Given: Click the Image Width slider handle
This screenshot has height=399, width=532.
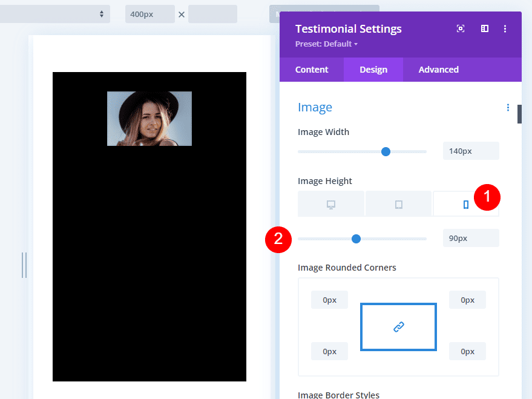Looking at the screenshot, I should pos(386,151).
